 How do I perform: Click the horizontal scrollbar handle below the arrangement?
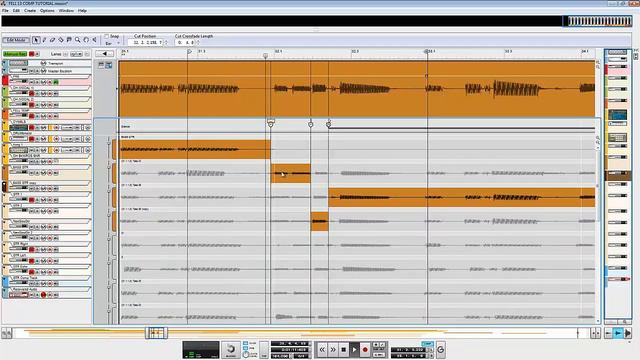point(156,333)
